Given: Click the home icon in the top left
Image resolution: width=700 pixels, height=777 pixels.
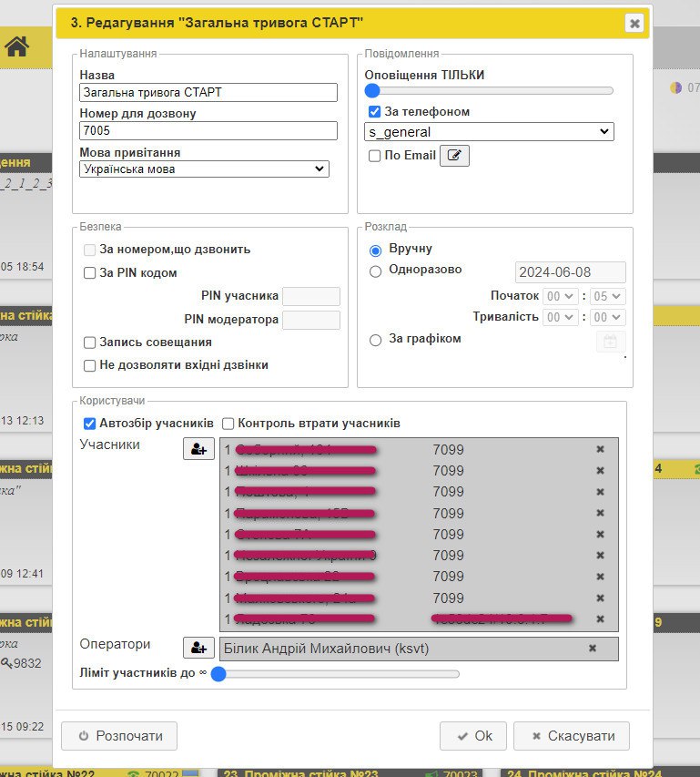Looking at the screenshot, I should click(16, 47).
